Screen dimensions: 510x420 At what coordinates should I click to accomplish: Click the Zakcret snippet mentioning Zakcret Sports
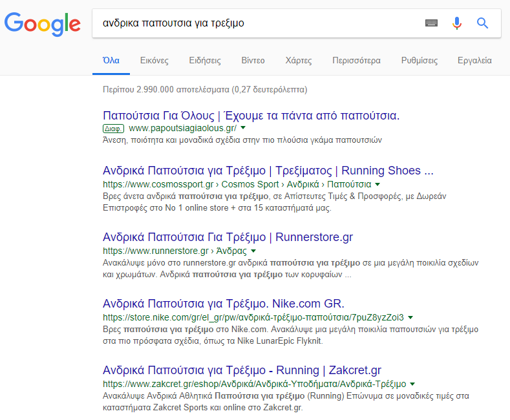pos(286,402)
